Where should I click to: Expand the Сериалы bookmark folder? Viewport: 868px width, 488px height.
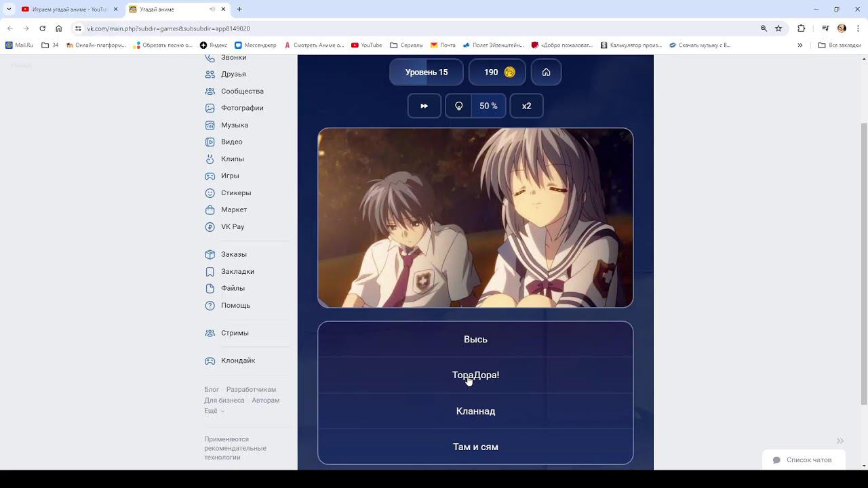pos(406,45)
